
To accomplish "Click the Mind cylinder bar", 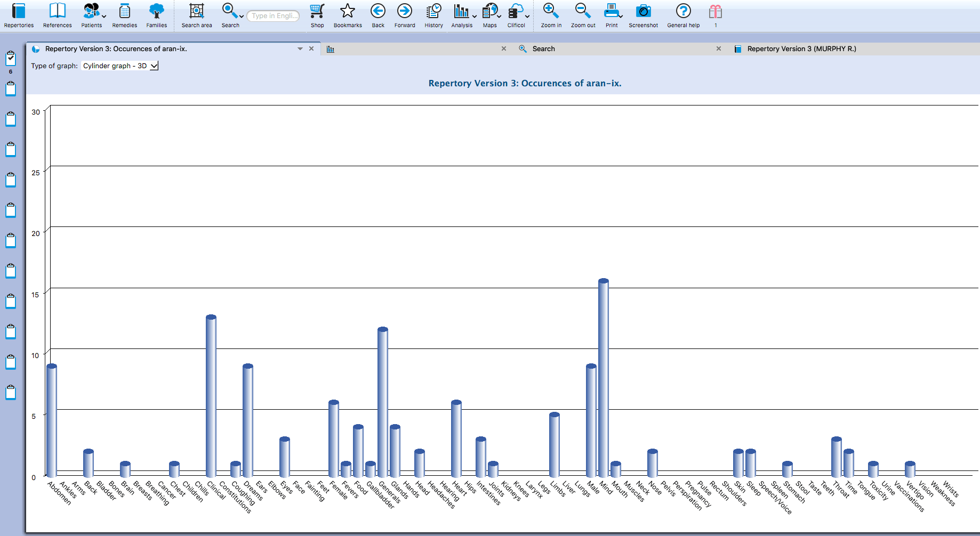I will tap(603, 378).
